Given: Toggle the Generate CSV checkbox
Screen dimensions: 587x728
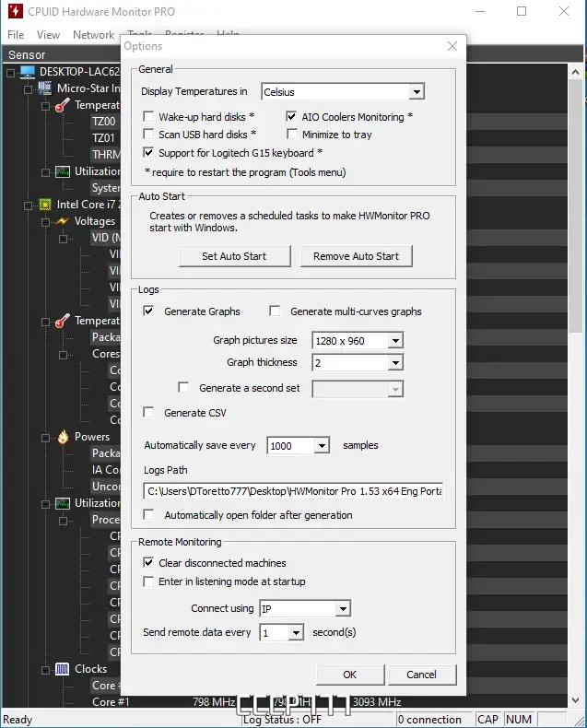Looking at the screenshot, I should (149, 413).
